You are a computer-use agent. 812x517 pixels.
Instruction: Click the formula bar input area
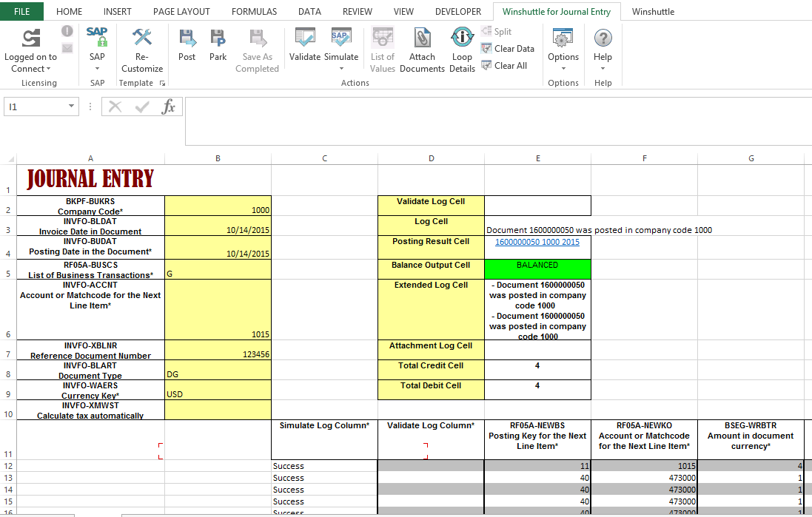pos(498,121)
